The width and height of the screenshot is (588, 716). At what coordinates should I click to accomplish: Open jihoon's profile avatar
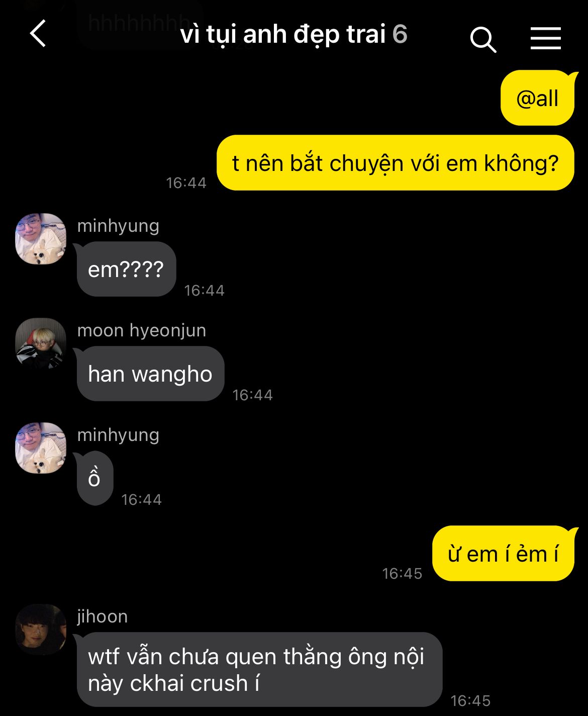point(41,630)
